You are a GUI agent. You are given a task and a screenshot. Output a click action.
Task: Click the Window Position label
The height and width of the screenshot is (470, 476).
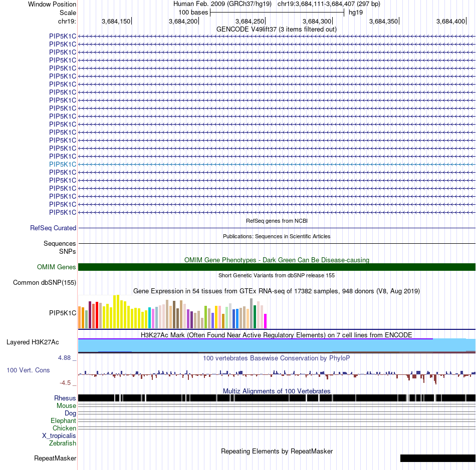tap(52, 4)
